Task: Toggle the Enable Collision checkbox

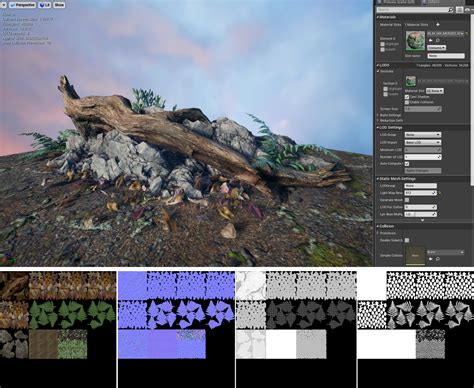Action: click(x=407, y=102)
